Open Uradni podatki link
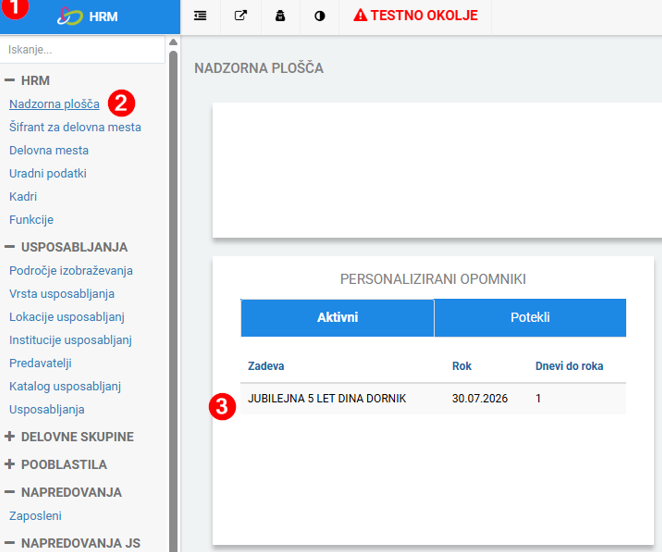Viewport: 662px width, 552px height. 48,173
